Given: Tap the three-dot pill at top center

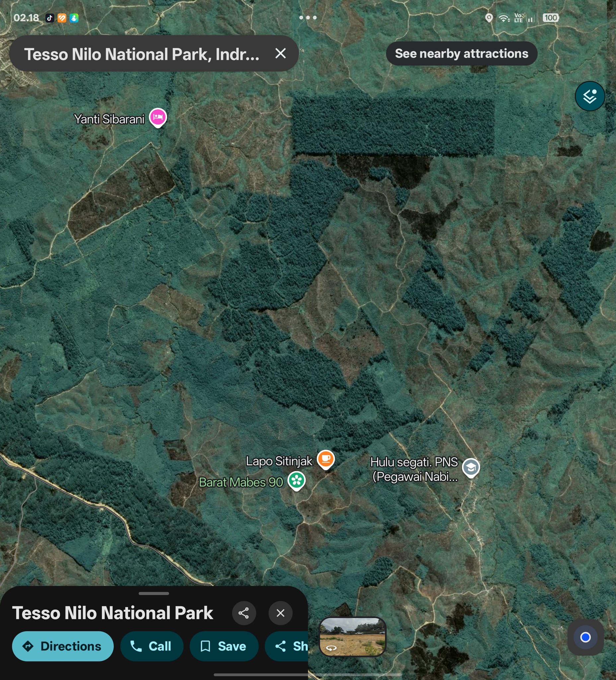Looking at the screenshot, I should (308, 18).
